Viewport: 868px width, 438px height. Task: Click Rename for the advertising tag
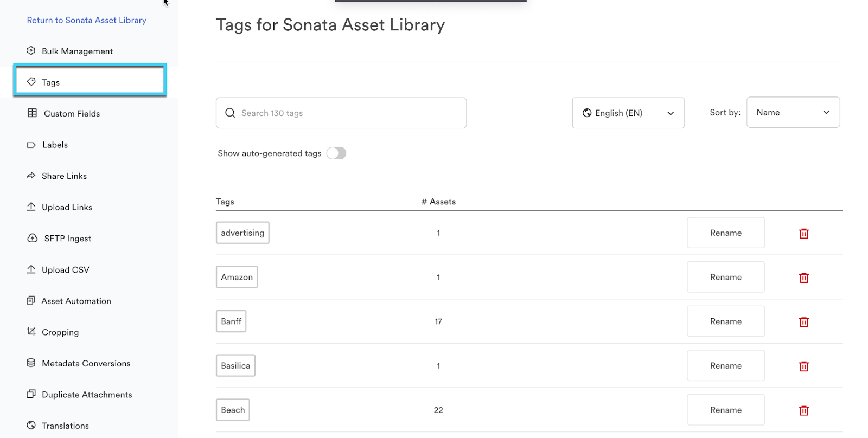point(725,233)
